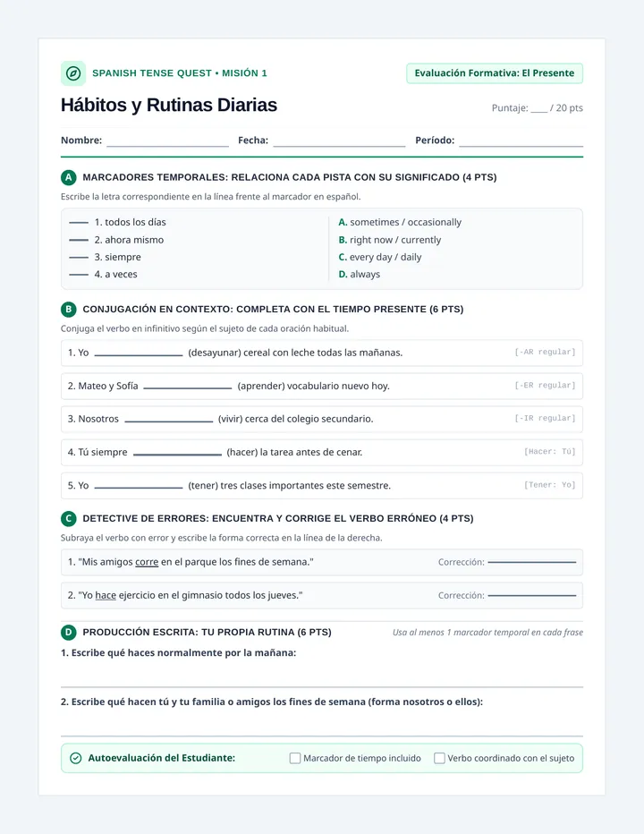Click the answer blank before a veces

click(79, 275)
